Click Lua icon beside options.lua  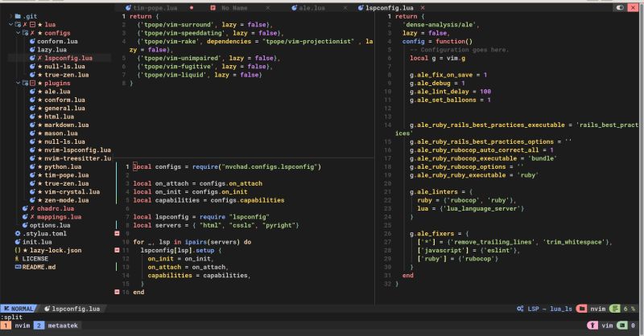[x=25, y=225]
